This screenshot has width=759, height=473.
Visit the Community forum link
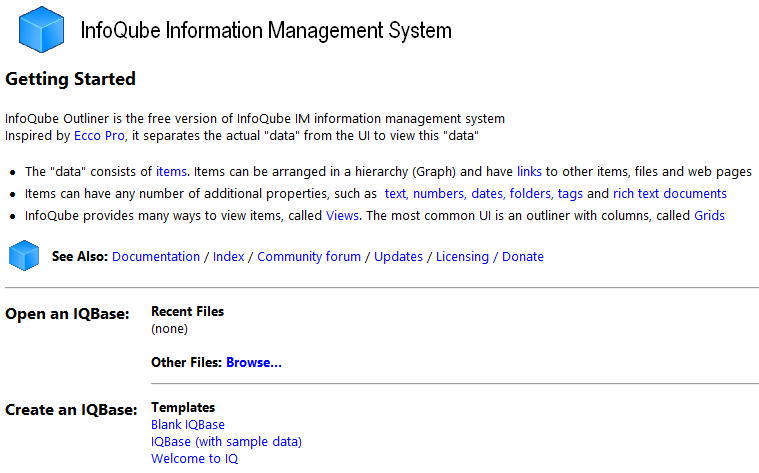pyautogui.click(x=309, y=257)
